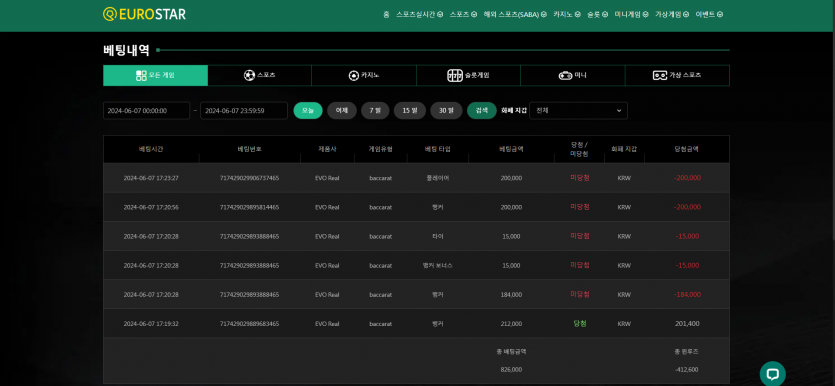835x386 pixels.
Task: Filter by 오늘 (today)
Action: click(308, 111)
